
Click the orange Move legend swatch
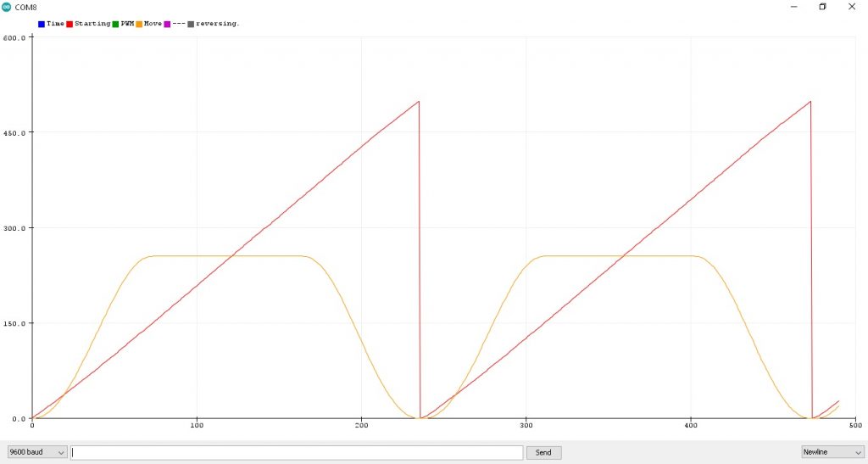140,24
